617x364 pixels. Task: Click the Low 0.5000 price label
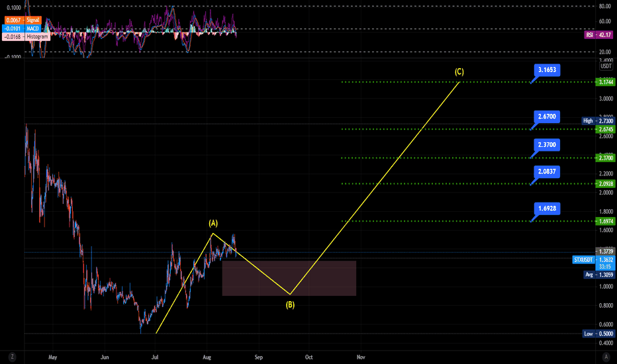(x=598, y=334)
